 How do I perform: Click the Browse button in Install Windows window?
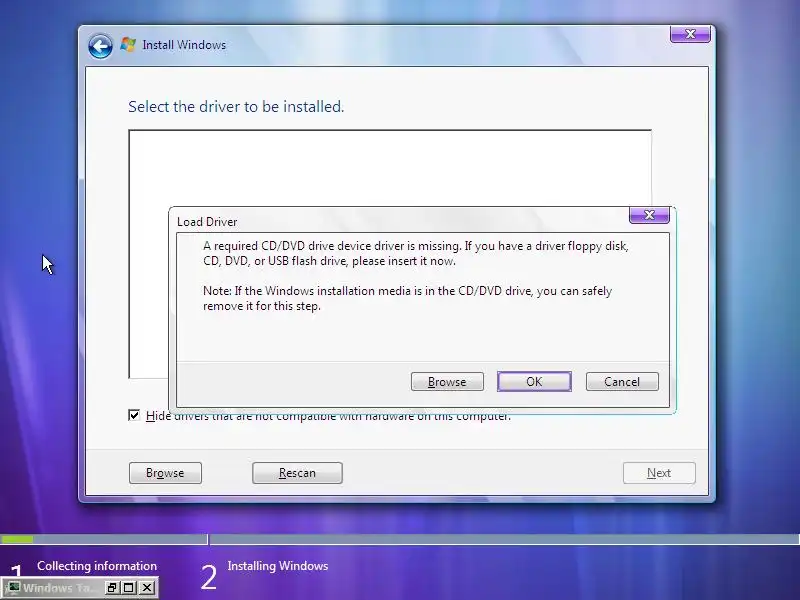click(x=165, y=473)
